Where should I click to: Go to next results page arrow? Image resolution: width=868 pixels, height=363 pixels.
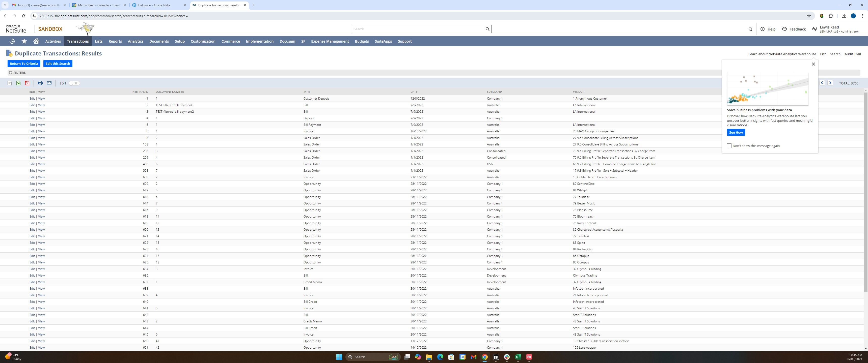[830, 83]
